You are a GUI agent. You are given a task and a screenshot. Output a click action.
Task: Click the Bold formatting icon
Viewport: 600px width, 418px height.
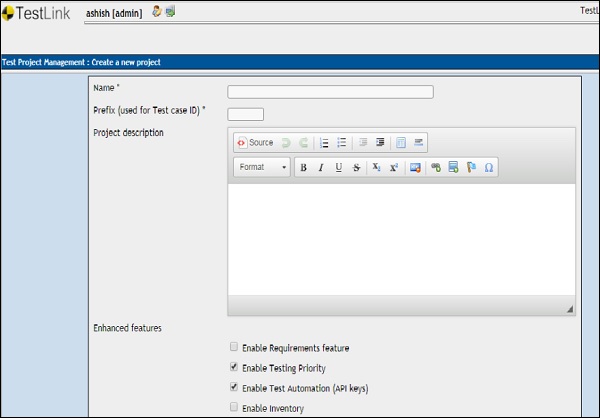tap(303, 168)
